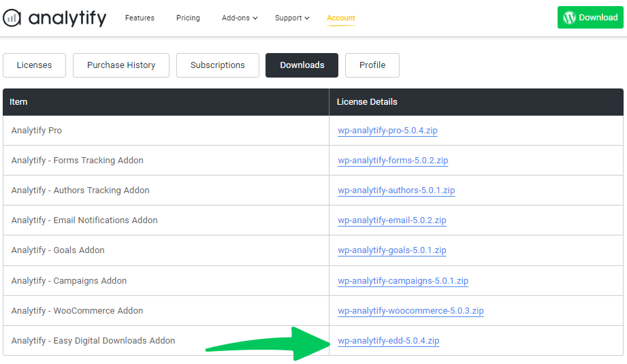The height and width of the screenshot is (364, 627).
Task: Go to the Account menu item
Action: (340, 18)
